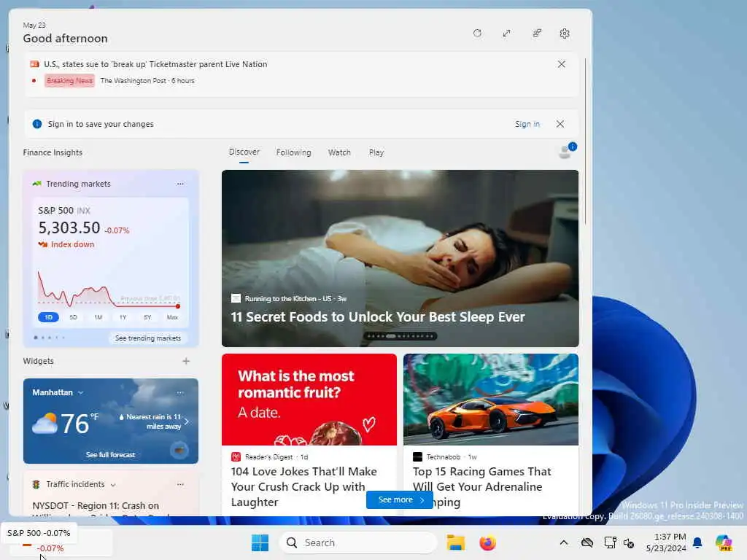Open the orange race car thumbnail

click(x=491, y=400)
